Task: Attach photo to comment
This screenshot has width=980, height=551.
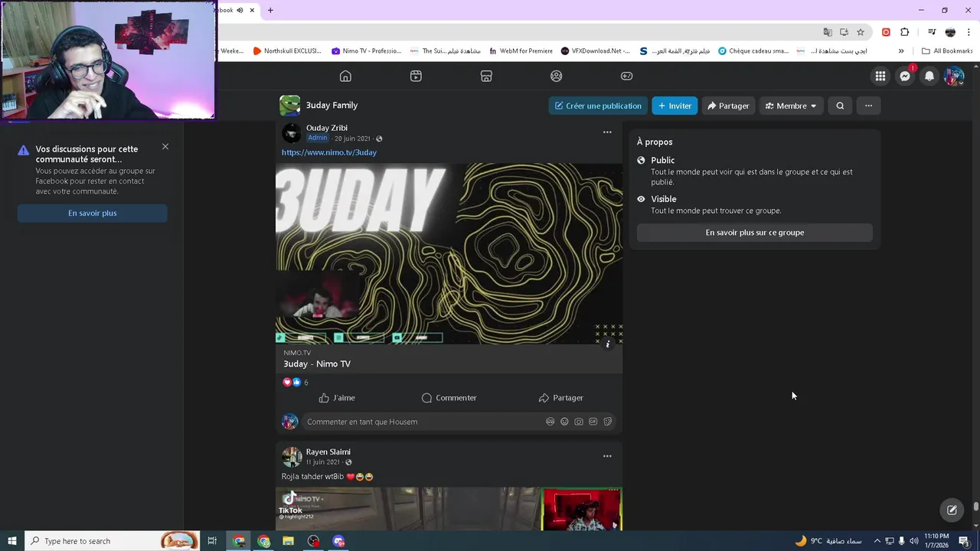Action: [x=579, y=422]
